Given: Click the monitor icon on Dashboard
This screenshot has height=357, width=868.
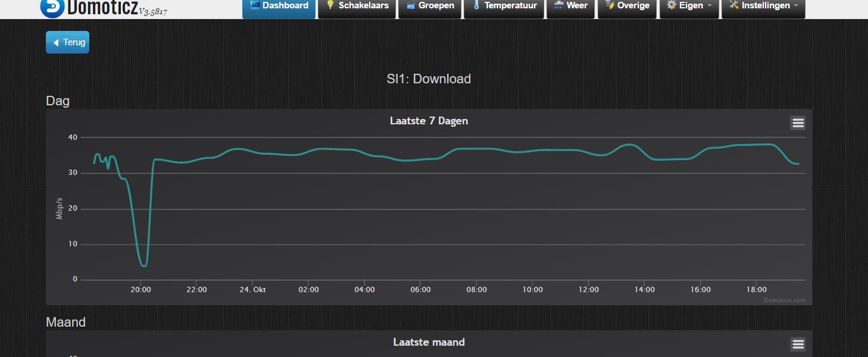Looking at the screenshot, I should (255, 5).
